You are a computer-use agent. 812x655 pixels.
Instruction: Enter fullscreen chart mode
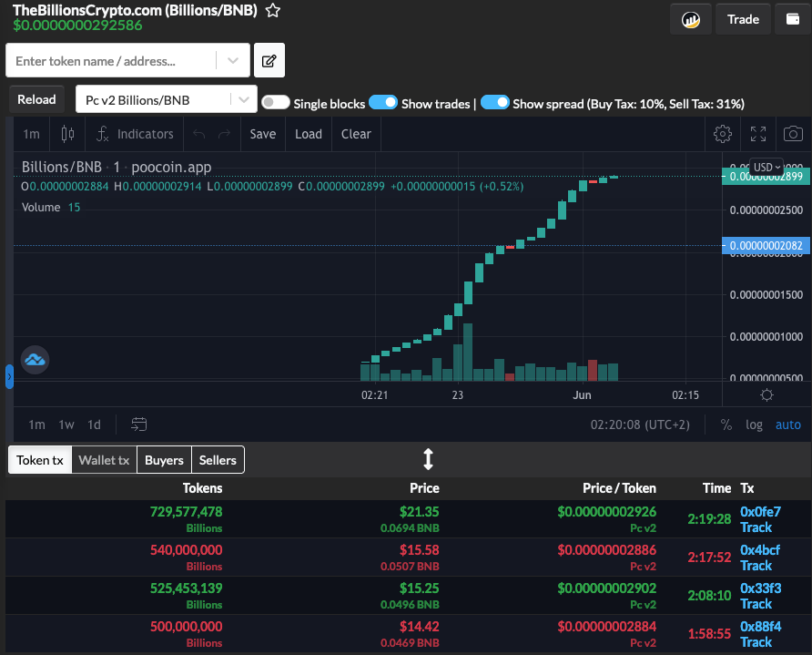(758, 134)
